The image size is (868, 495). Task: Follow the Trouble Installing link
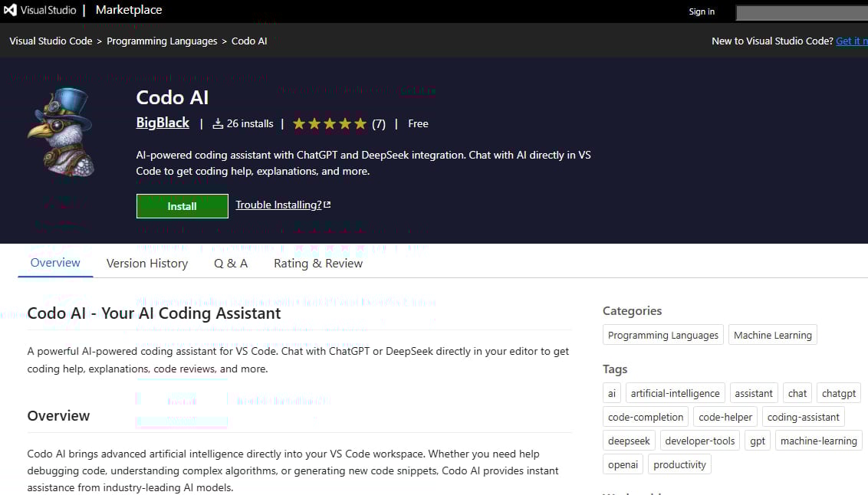(x=278, y=204)
